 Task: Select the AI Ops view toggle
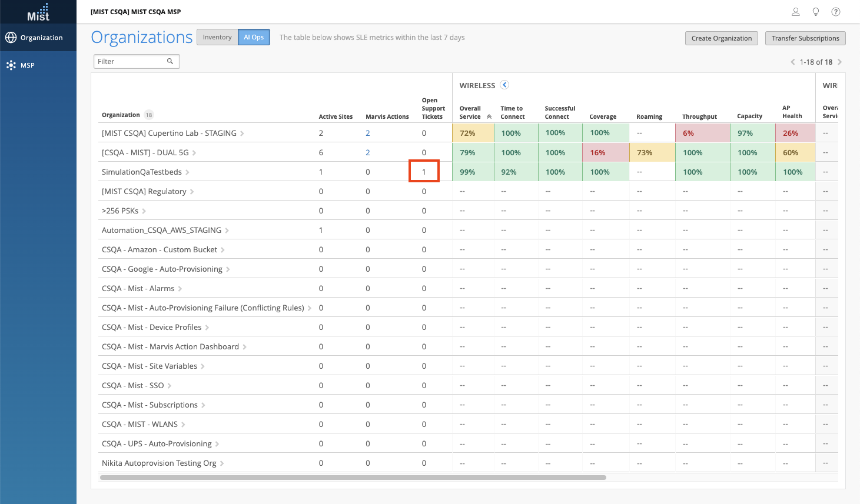point(254,37)
